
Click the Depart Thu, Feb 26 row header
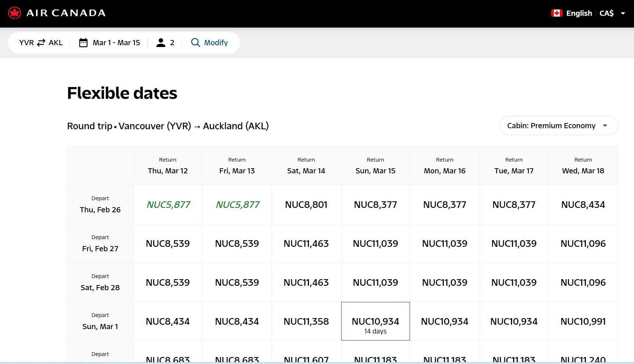[100, 205]
